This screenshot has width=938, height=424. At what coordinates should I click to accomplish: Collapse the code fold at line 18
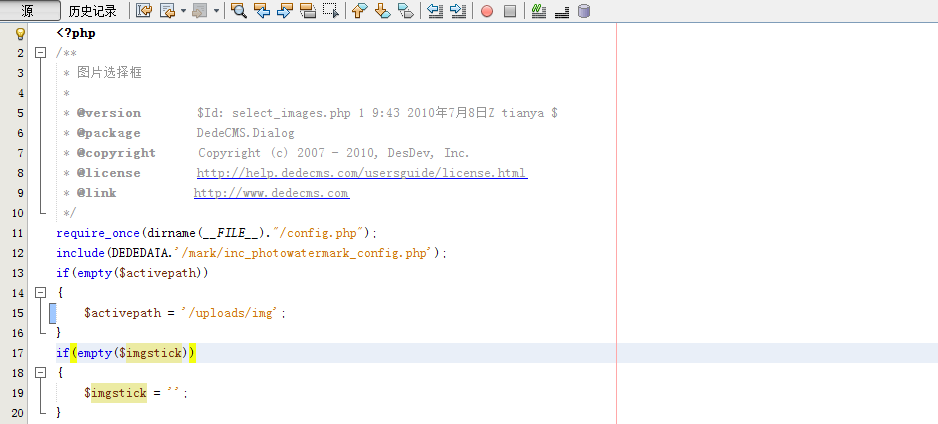coord(40,372)
